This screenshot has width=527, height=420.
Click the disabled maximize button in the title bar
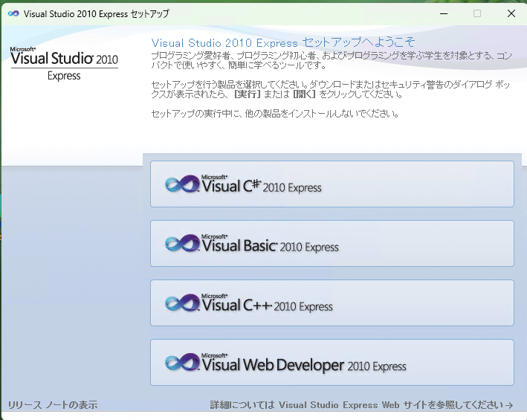coord(477,13)
